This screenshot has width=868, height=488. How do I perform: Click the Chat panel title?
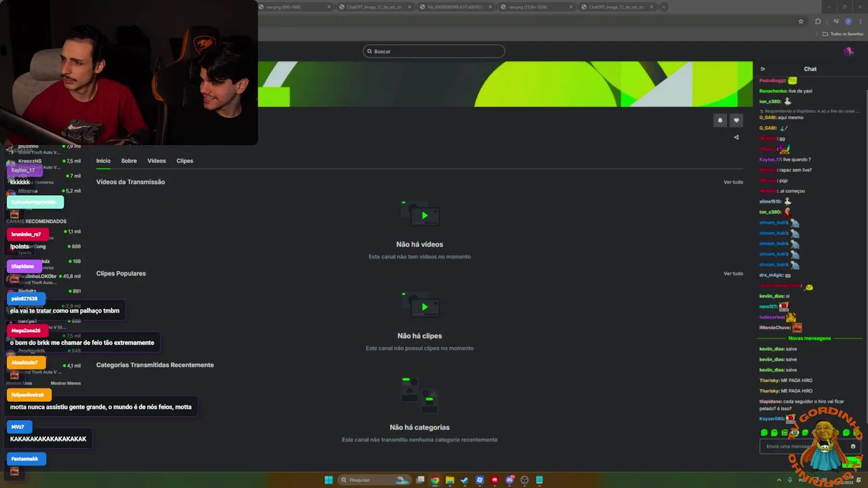[x=810, y=68]
